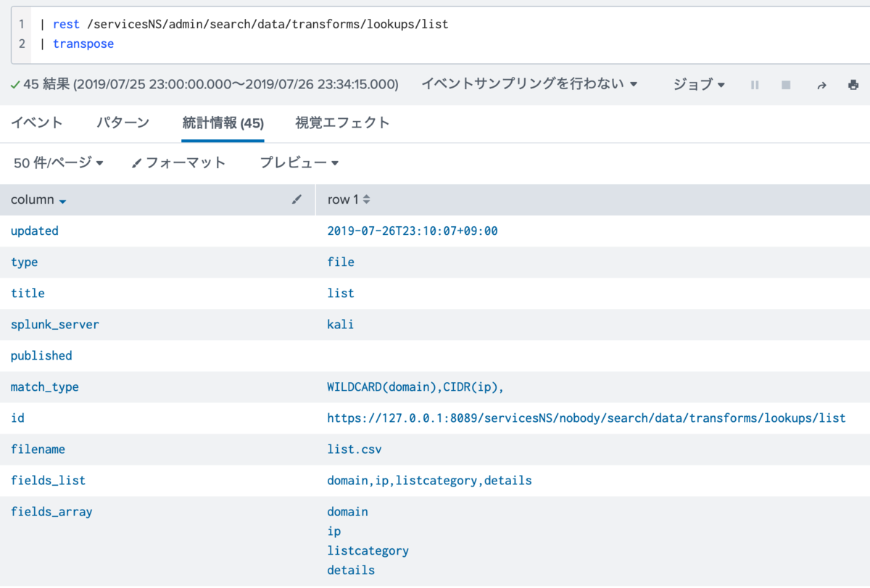This screenshot has width=870, height=588.
Task: Click the filename field name
Action: (38, 449)
